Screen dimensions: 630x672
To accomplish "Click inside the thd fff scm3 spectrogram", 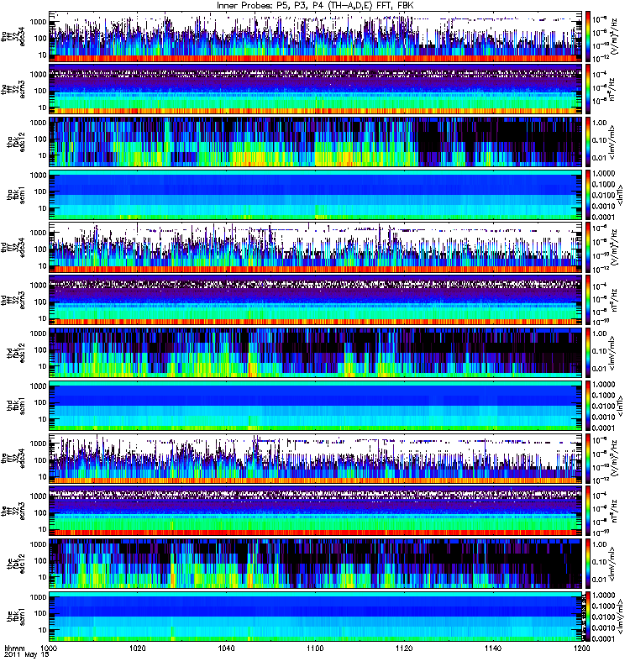I will (x=316, y=301).
